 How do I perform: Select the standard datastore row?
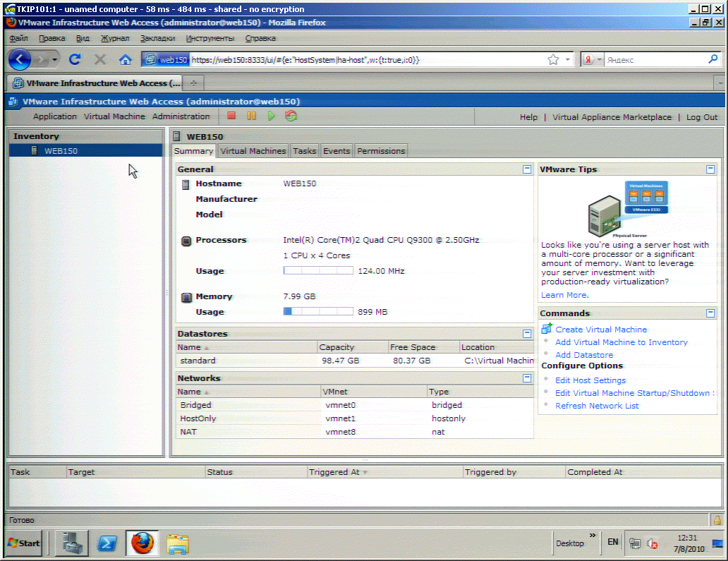click(x=355, y=361)
